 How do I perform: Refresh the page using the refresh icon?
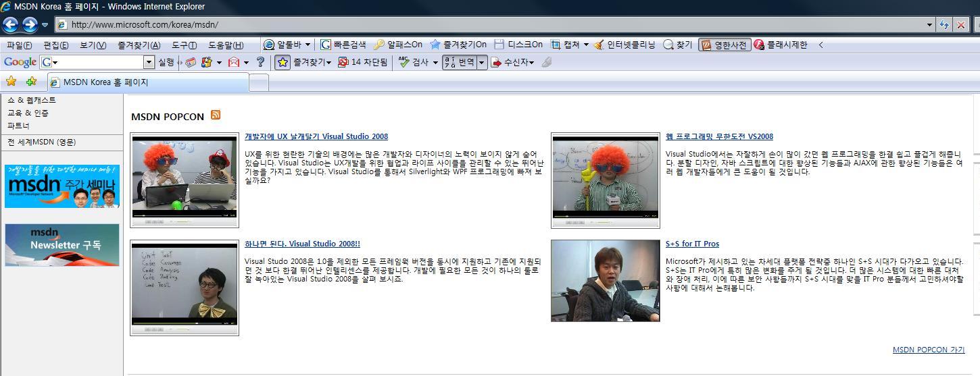coord(945,25)
